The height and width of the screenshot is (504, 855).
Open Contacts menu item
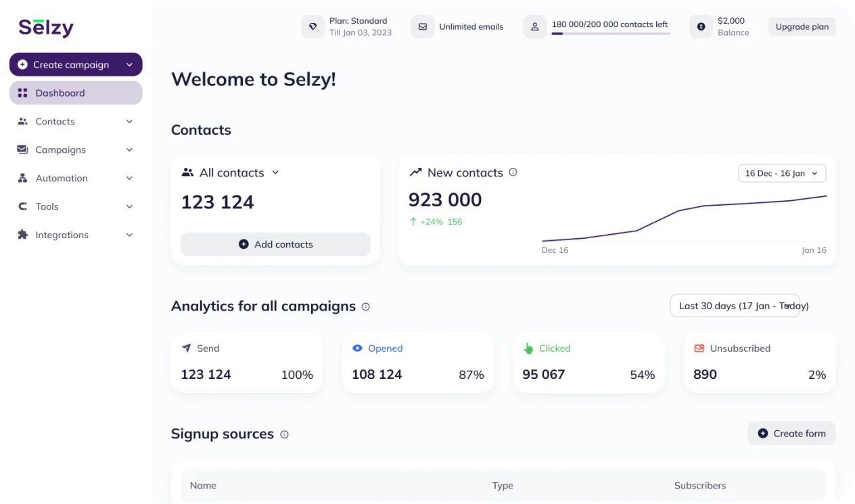coord(76,122)
